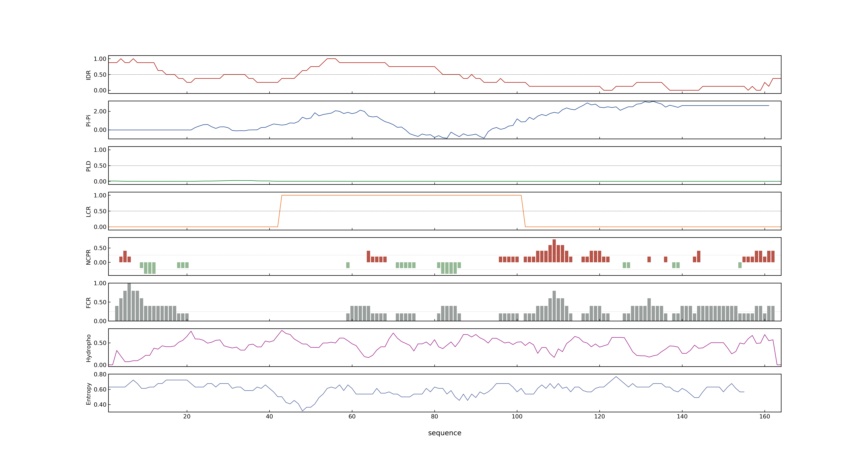This screenshot has height=463, width=868.
Task: Click x-axis tick label 60
Action: pyautogui.click(x=352, y=416)
